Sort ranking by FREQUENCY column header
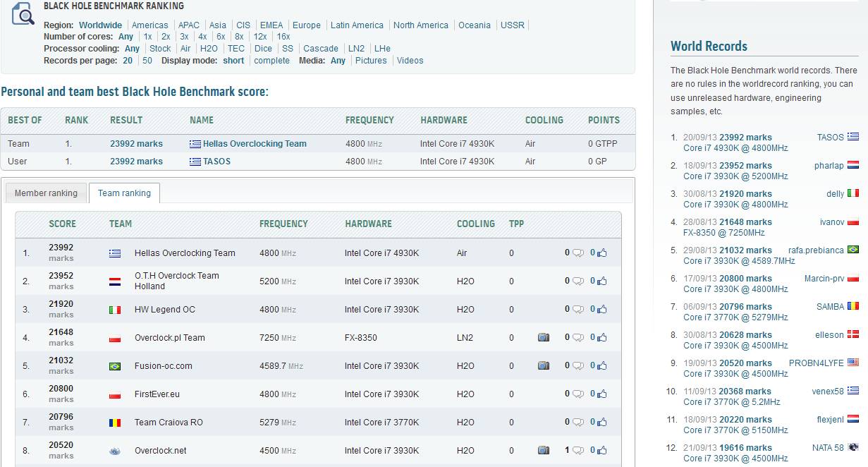Image resolution: width=868 pixels, height=467 pixels. tap(283, 224)
